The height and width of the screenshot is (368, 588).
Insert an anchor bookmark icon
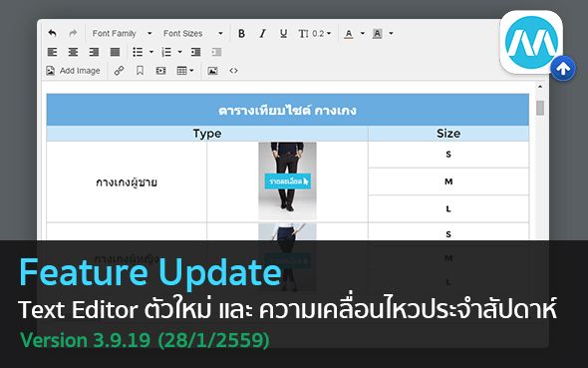(140, 71)
